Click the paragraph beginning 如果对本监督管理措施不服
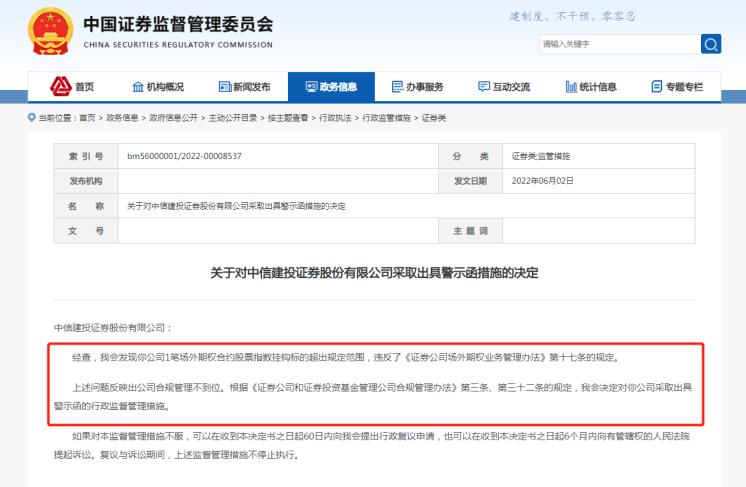 [x=372, y=446]
